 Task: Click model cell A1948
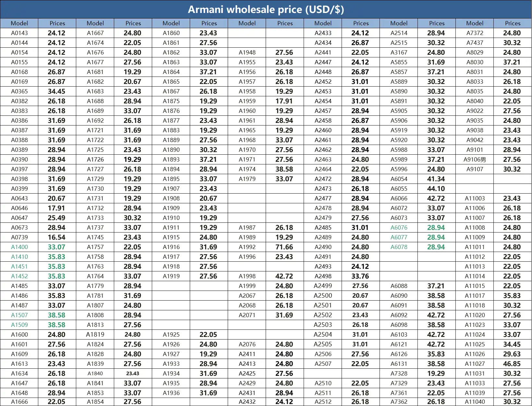(x=247, y=53)
